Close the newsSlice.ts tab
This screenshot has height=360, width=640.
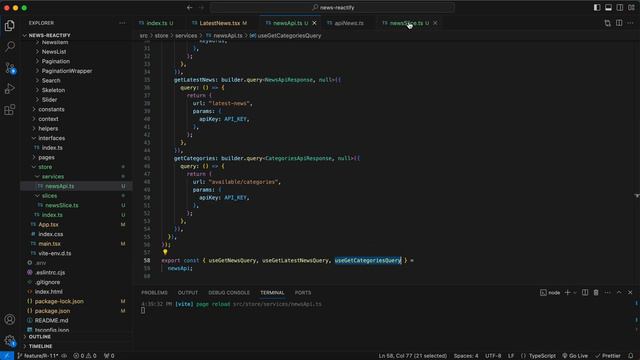coord(435,23)
